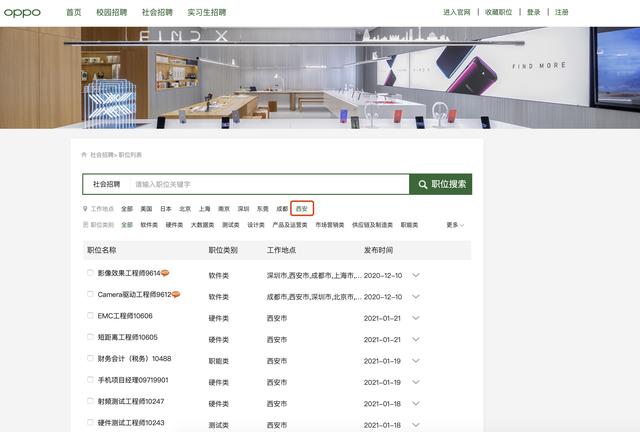Screen dimensions: 640x432
Task: Open the 财务会计（税务）10488 job posting
Action: pyautogui.click(x=134, y=359)
